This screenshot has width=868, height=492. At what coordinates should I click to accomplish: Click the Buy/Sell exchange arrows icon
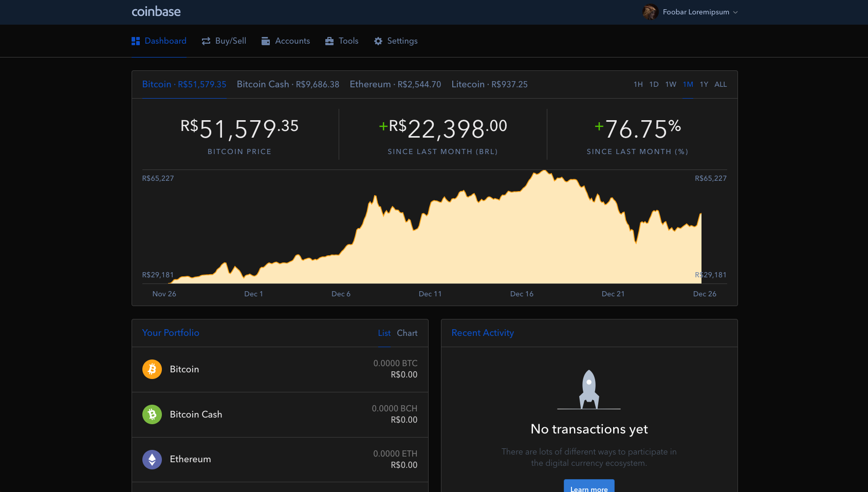pyautogui.click(x=206, y=41)
